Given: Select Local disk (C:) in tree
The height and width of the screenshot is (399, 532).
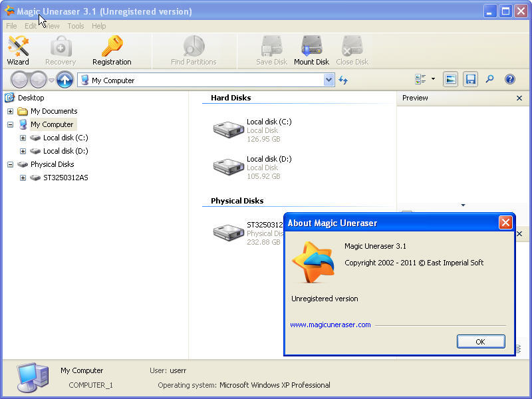Looking at the screenshot, I should 65,138.
